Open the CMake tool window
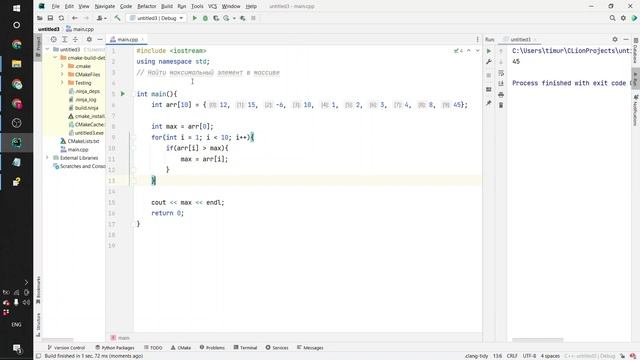The width and height of the screenshot is (640, 360). (181, 348)
